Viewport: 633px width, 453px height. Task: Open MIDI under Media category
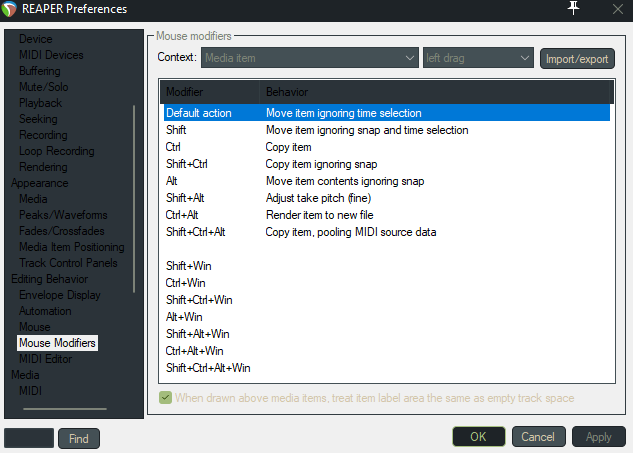[30, 391]
